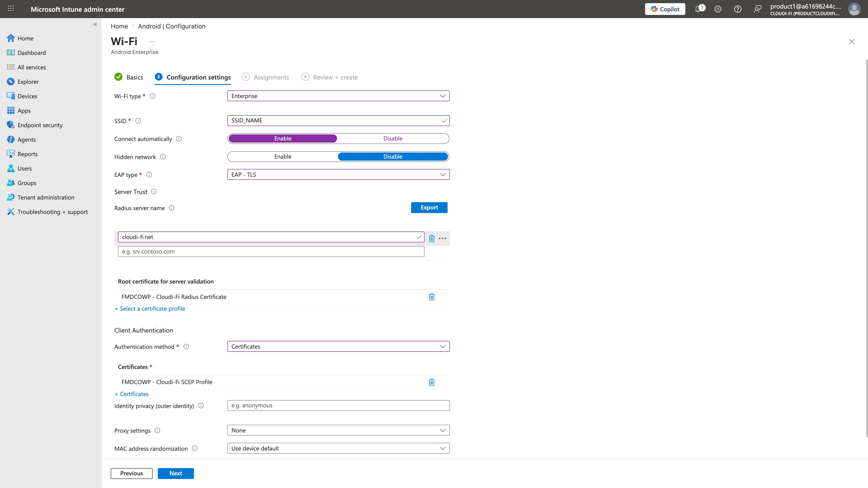Viewport: 868px width, 488px height.
Task: Open Copilot from the header
Action: coord(665,9)
